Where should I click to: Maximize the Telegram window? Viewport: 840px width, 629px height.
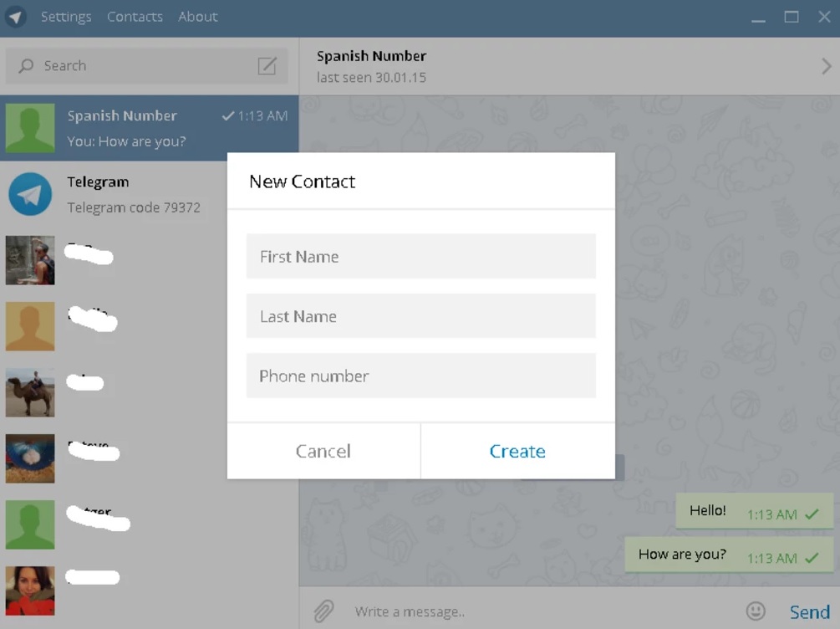(792, 17)
